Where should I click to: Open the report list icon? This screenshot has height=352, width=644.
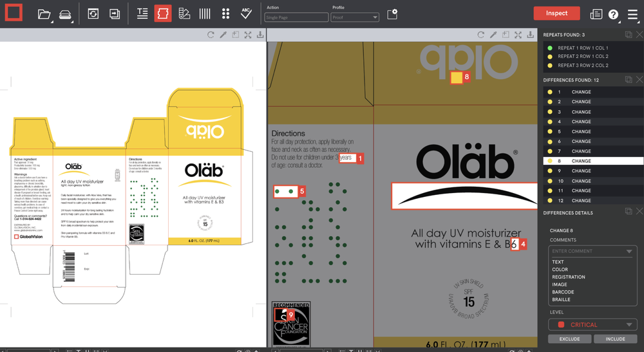click(596, 14)
